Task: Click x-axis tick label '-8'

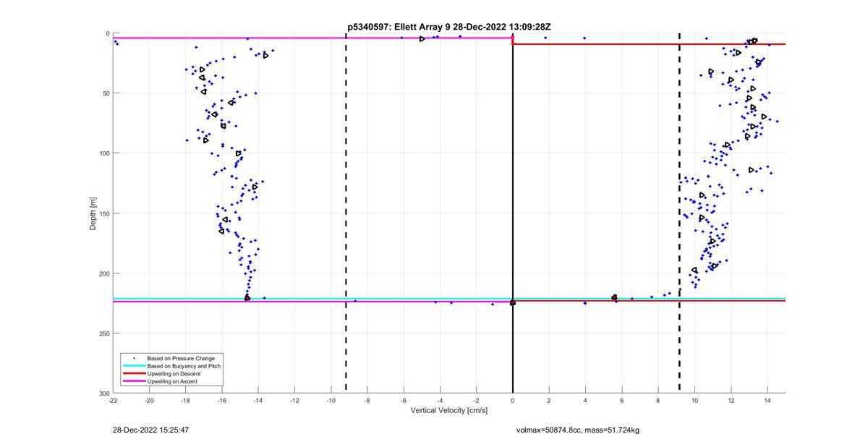Action: [367, 400]
